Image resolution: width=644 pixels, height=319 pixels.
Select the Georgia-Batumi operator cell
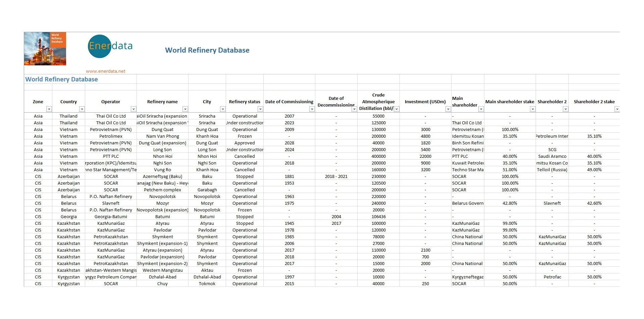[x=111, y=216]
